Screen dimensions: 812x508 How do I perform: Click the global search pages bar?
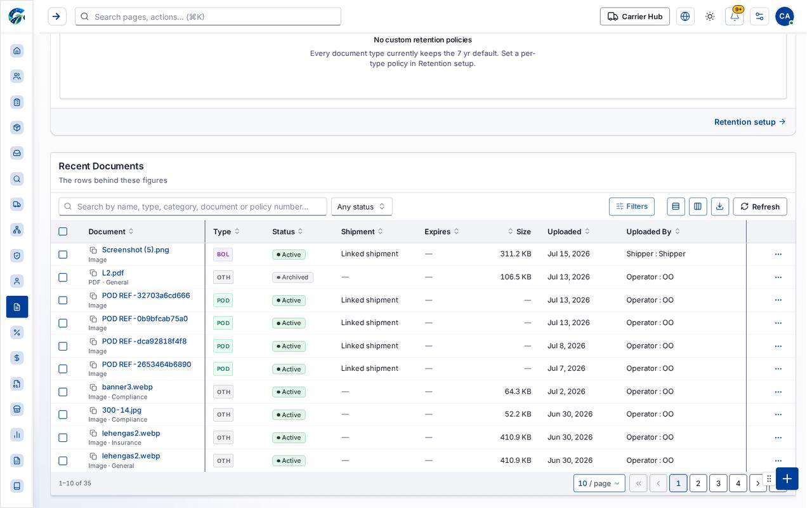(x=208, y=17)
